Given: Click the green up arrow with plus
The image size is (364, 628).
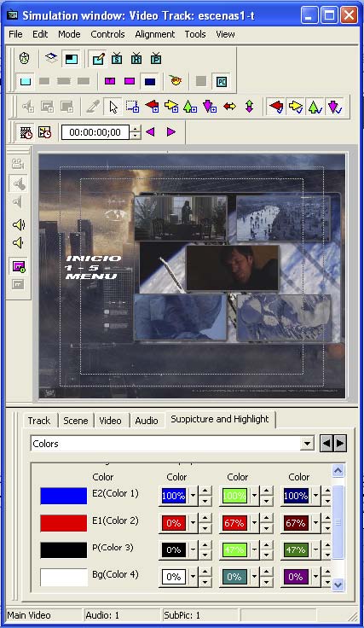Looking at the screenshot, I should pos(190,107).
